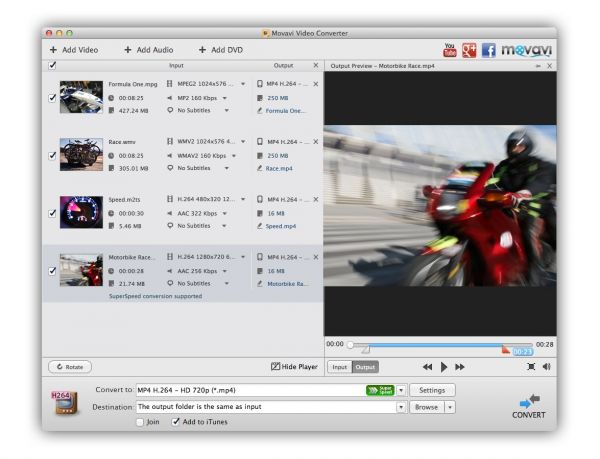Uncheck the Formula One.mpg file checkbox

click(52, 98)
